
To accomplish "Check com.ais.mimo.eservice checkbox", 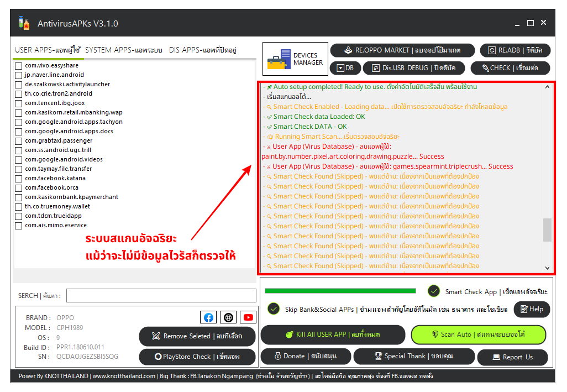I will click(18, 226).
